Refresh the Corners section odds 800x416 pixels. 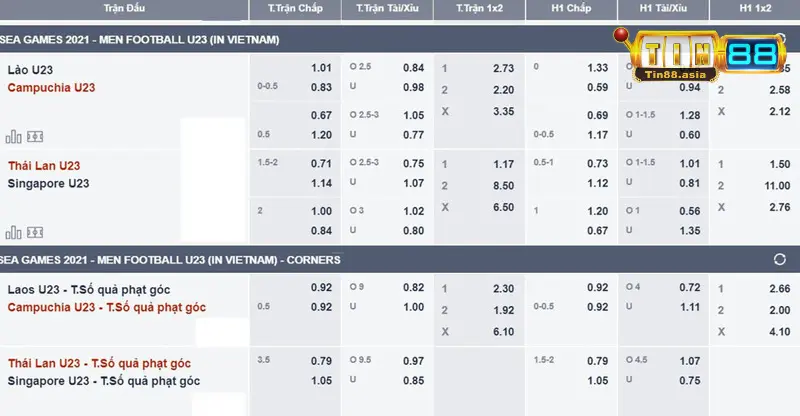[780, 260]
